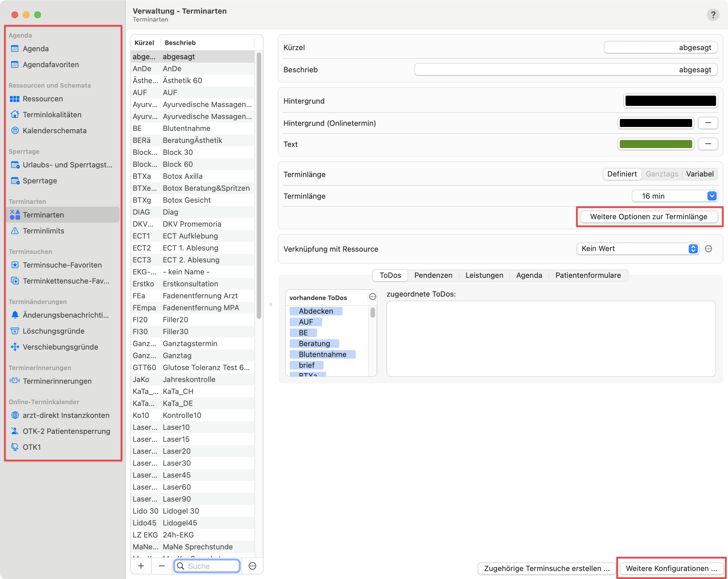Viewport: 728px width, 579px height.
Task: Clear Hintergrund (Onlinetermin) color with minus
Action: click(708, 123)
